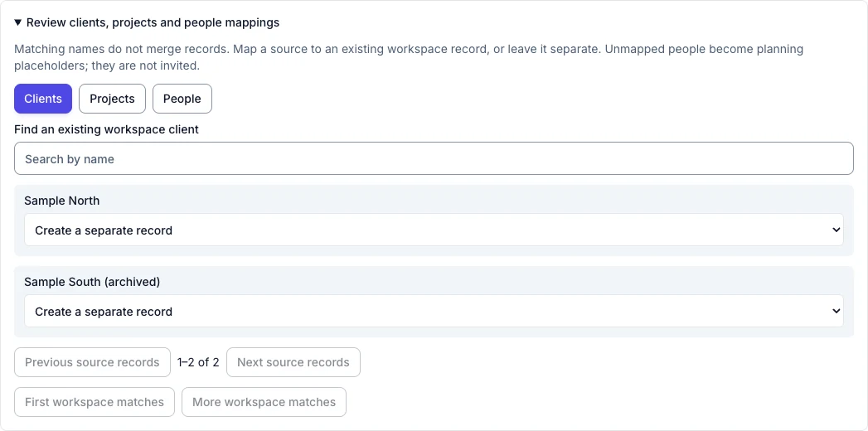This screenshot has width=868, height=431.
Task: Select the Clients tab
Action: (x=43, y=99)
